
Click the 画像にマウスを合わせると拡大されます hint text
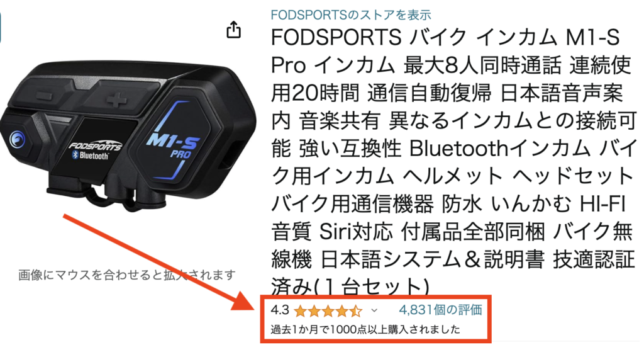(x=127, y=275)
